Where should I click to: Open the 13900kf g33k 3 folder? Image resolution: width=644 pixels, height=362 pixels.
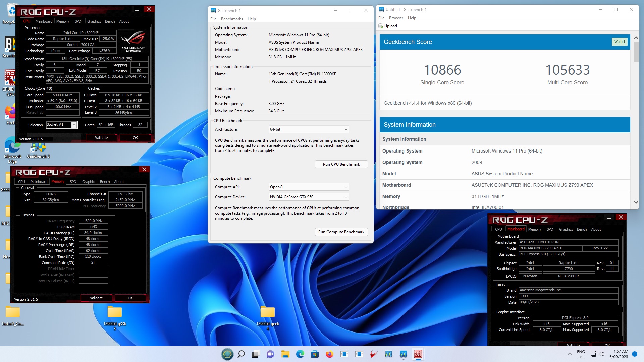[x=115, y=318]
